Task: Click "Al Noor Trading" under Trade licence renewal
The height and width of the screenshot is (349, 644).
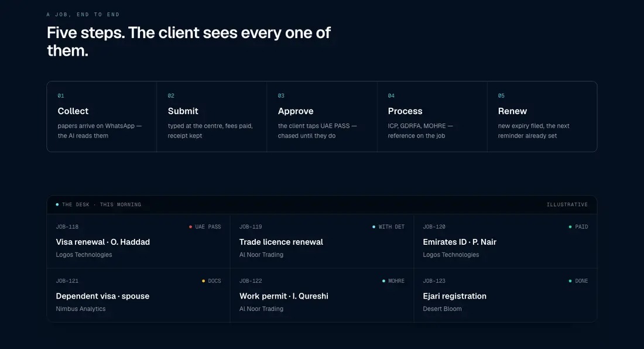Action: point(261,255)
